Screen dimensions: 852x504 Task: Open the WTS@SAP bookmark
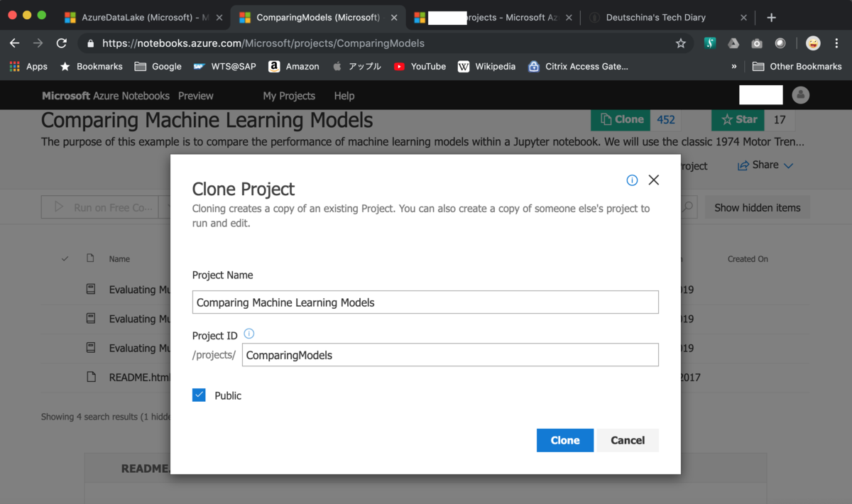click(x=224, y=66)
